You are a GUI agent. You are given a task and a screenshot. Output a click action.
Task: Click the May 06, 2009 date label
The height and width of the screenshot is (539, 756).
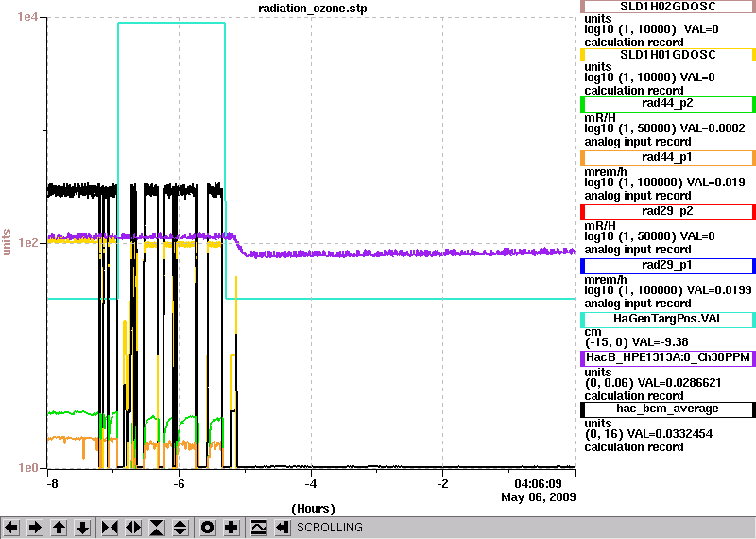[x=539, y=497]
